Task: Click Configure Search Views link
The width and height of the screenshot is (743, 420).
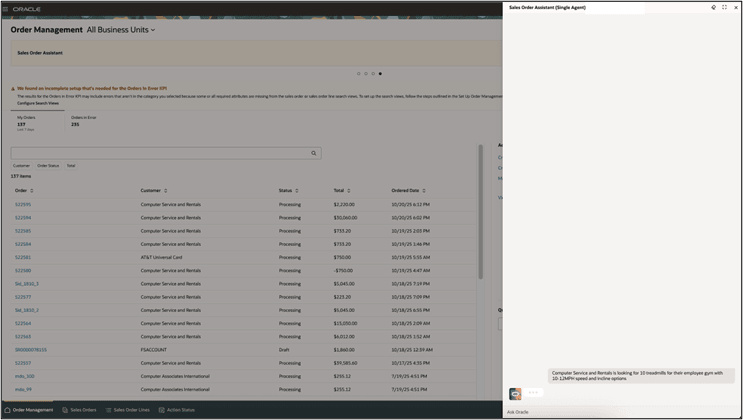Action: tap(38, 103)
